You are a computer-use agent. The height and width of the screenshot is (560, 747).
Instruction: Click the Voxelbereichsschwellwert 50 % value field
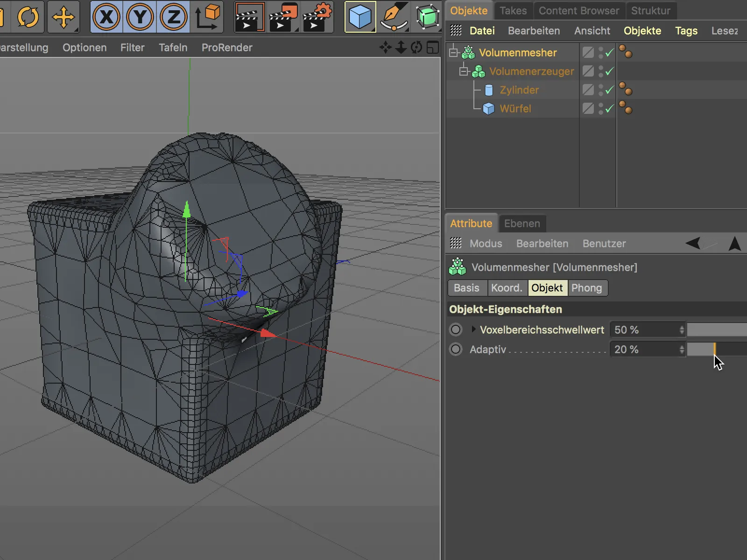click(644, 330)
